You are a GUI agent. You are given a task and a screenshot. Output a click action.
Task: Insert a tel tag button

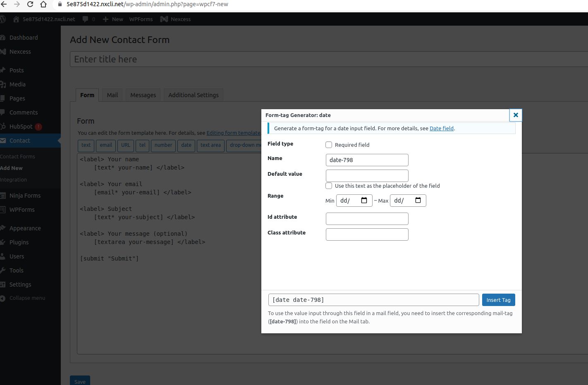[142, 145]
